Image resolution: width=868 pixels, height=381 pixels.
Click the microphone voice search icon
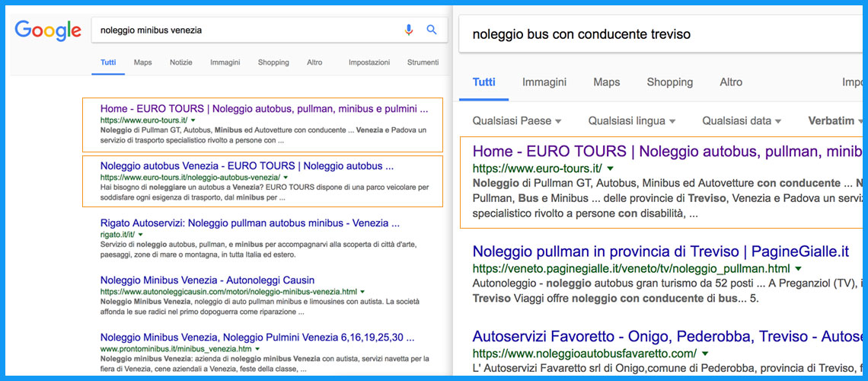(x=409, y=30)
